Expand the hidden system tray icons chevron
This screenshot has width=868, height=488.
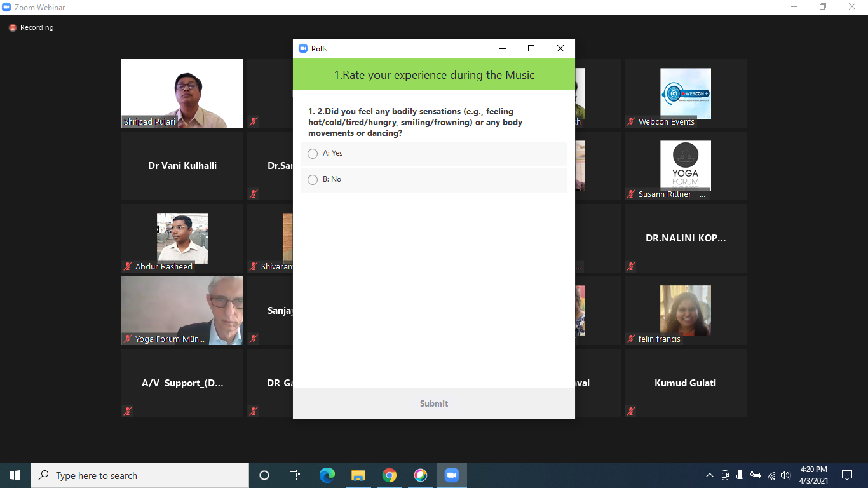[710, 475]
